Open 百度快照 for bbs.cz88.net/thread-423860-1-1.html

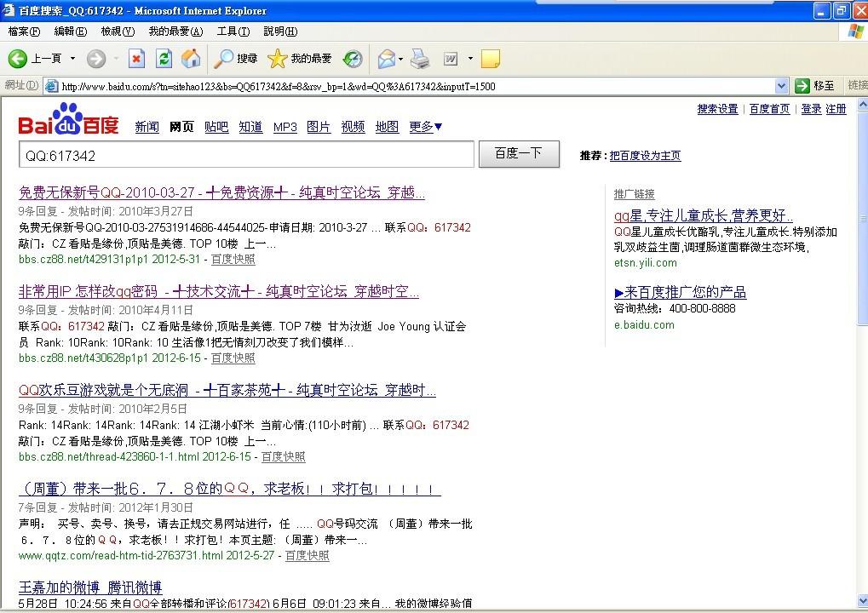click(x=283, y=456)
